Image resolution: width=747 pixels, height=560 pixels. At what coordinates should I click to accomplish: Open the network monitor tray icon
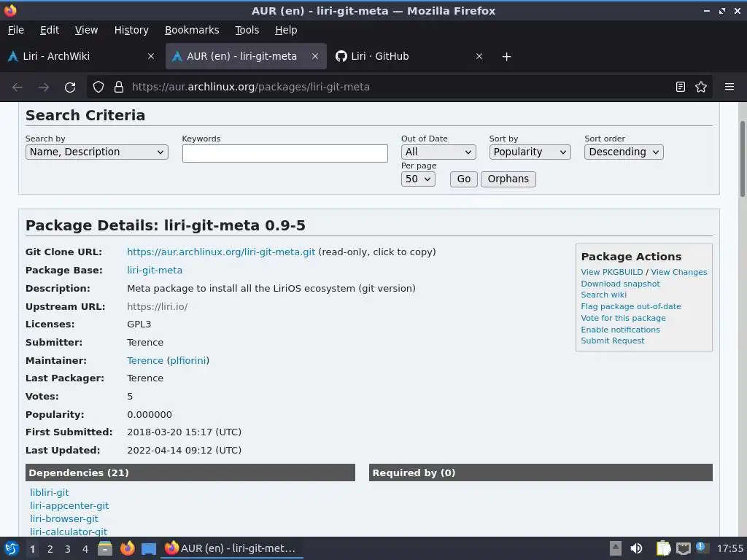click(x=683, y=548)
